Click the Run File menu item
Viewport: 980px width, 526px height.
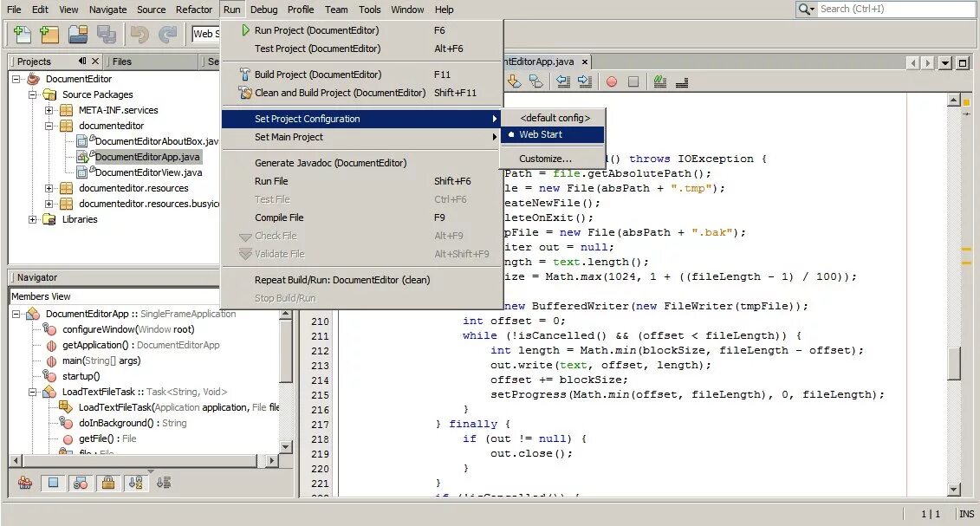click(362, 181)
